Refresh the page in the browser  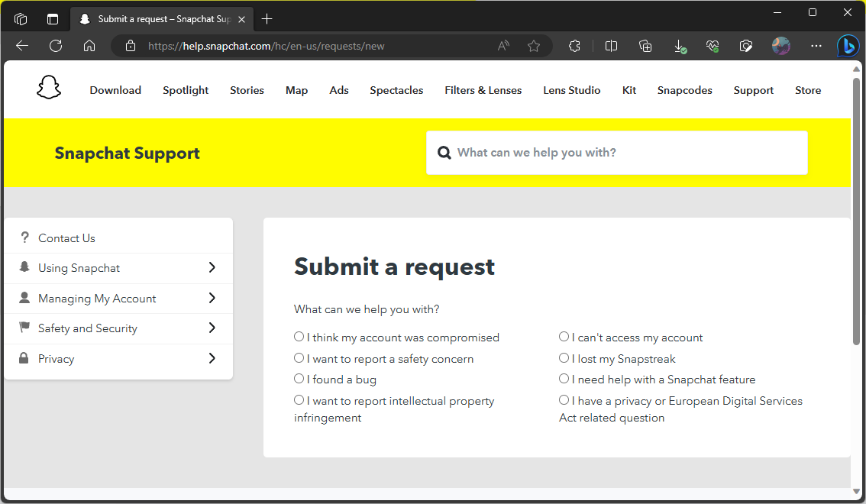click(x=56, y=46)
